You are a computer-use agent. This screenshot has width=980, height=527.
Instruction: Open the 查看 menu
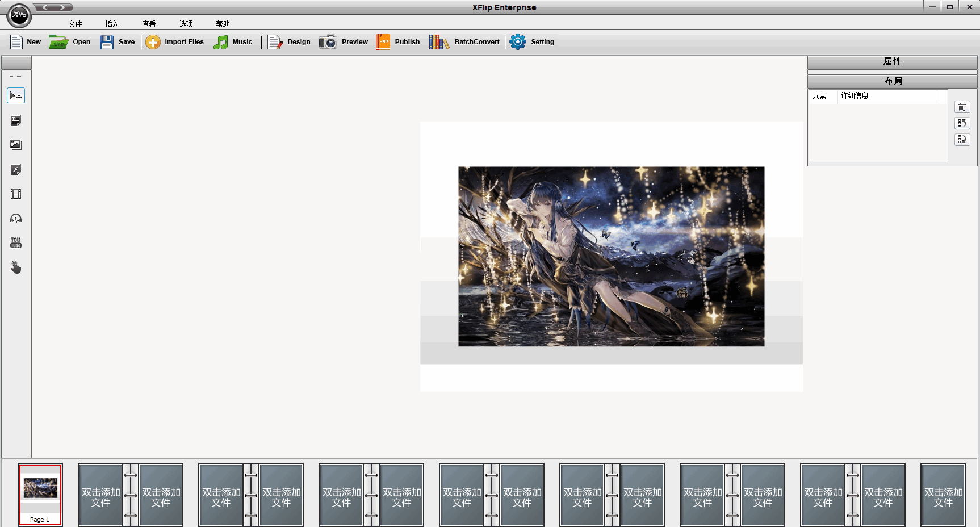coord(149,24)
